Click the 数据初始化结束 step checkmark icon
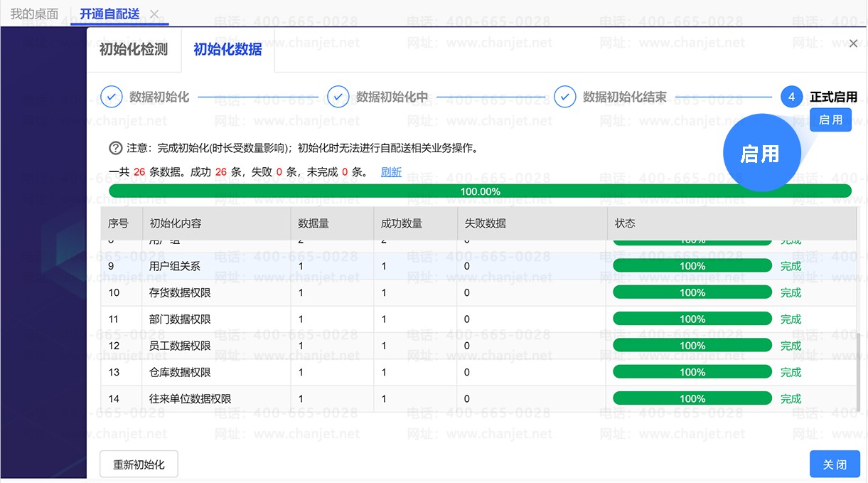 click(564, 97)
